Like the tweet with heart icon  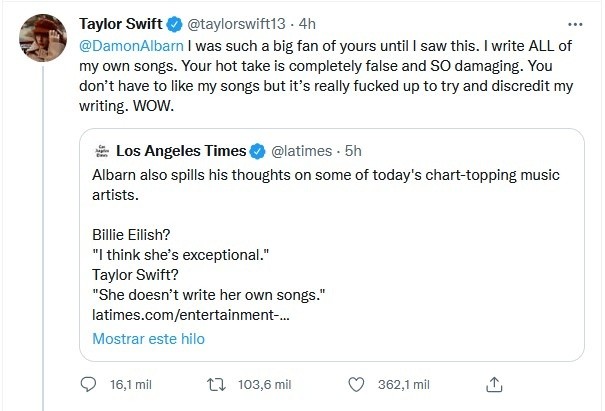357,383
